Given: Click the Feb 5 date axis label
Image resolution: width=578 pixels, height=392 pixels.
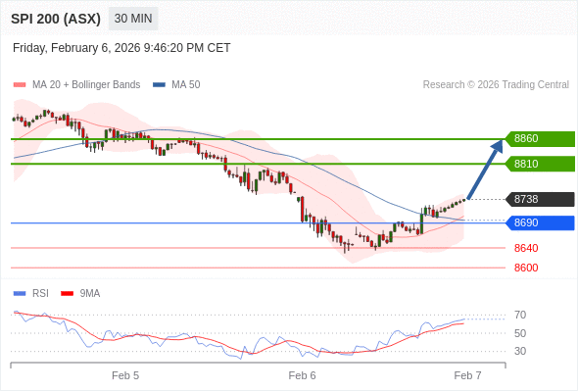Looking at the screenshot, I should [125, 375].
